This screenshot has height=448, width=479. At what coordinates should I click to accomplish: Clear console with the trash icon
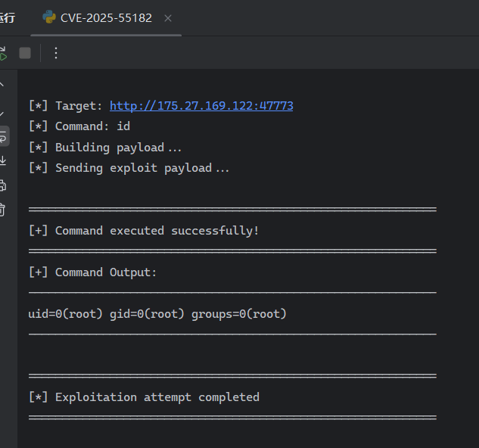point(3,210)
